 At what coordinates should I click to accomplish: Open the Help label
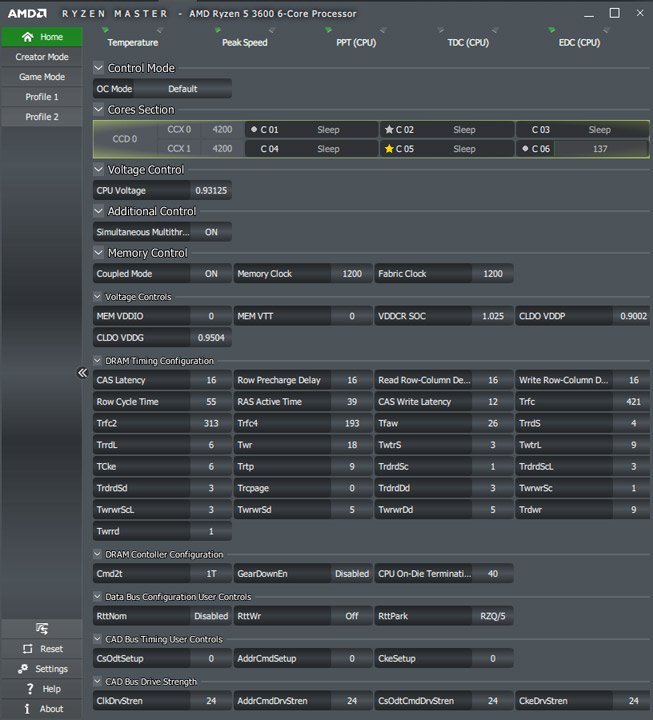tap(51, 689)
